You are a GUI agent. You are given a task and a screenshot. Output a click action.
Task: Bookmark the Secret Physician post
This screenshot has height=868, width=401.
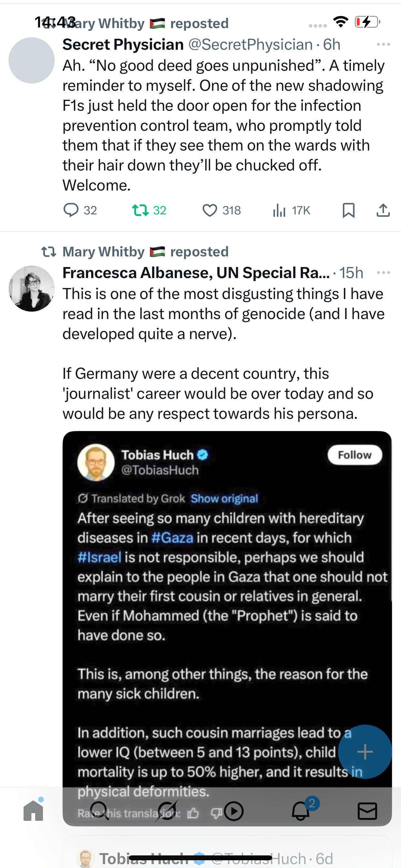click(348, 210)
